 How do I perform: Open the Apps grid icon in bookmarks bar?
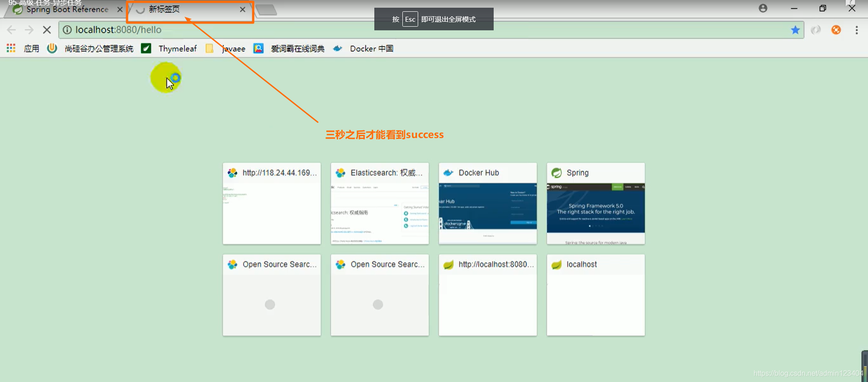pyautogui.click(x=11, y=48)
